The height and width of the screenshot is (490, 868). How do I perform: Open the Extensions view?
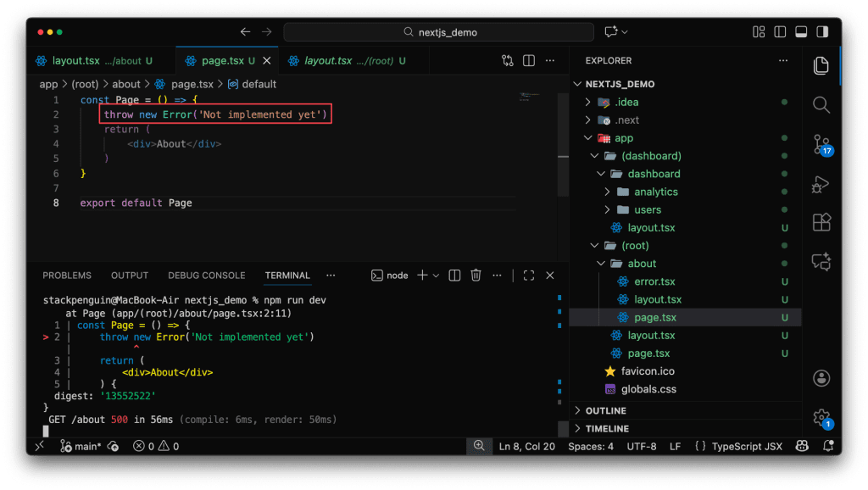[820, 222]
